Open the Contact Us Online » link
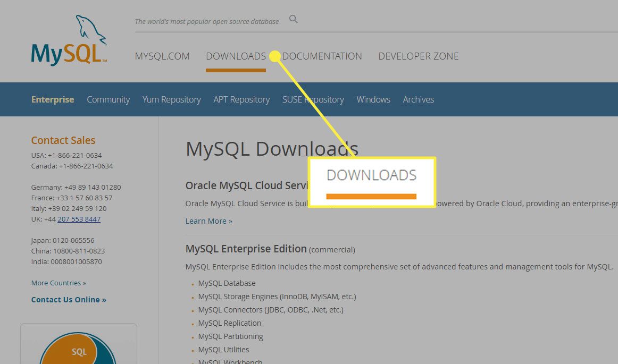This screenshot has height=364, width=618. (69, 300)
